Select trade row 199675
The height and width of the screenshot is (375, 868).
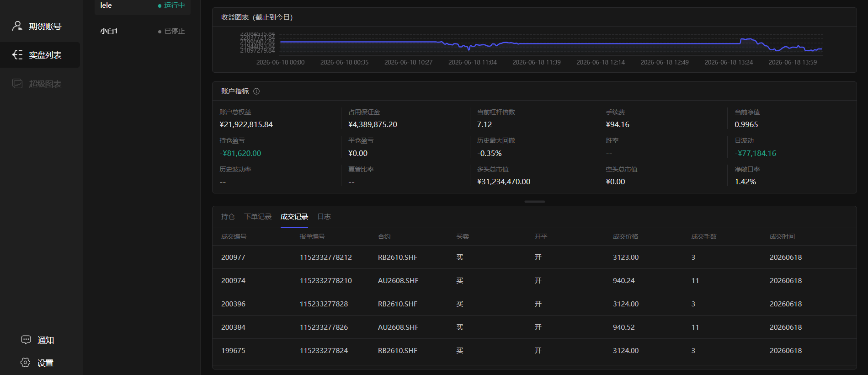point(534,350)
